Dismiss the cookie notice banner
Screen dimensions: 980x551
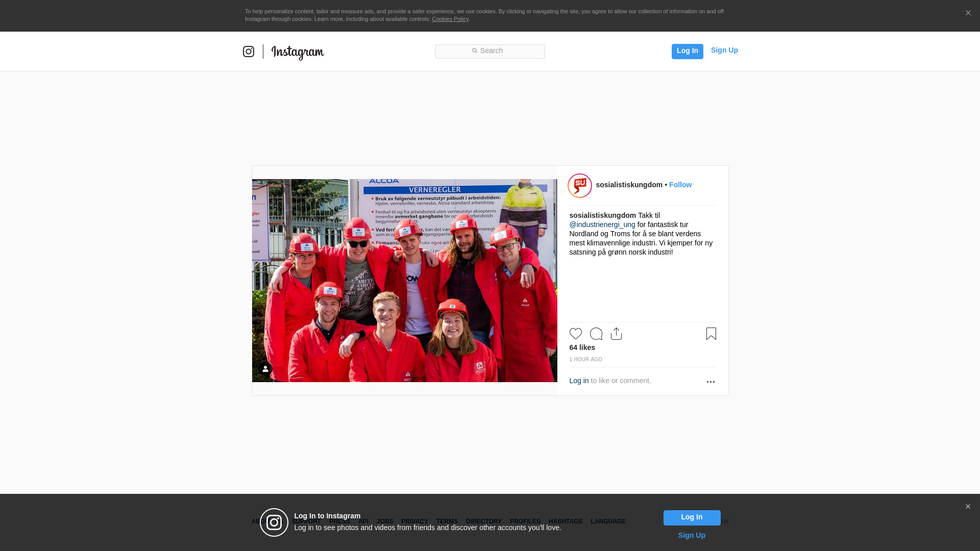point(968,13)
